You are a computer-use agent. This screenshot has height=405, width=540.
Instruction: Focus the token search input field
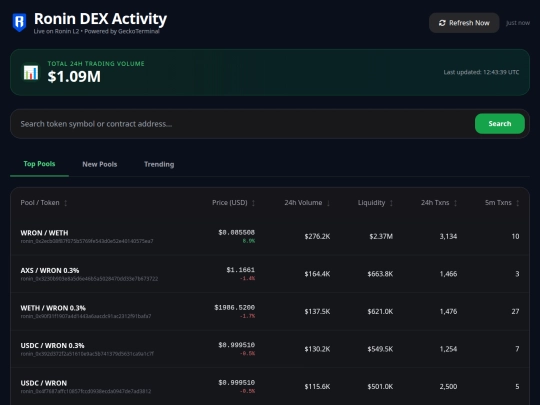243,124
